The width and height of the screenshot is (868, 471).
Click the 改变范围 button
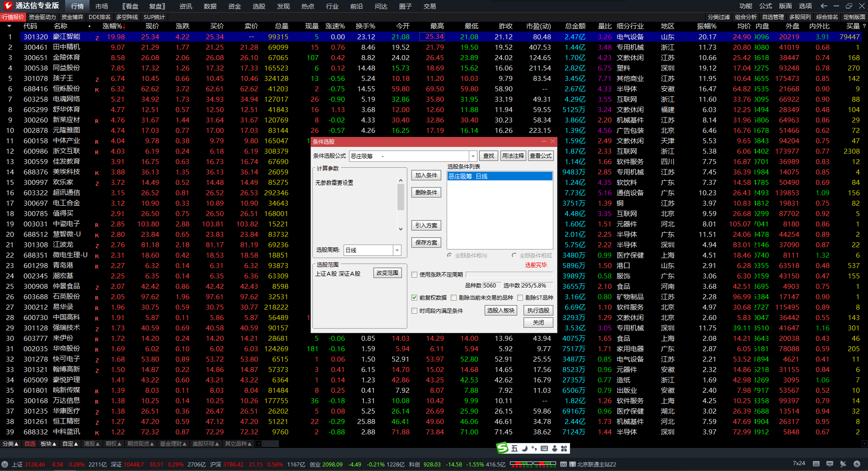pyautogui.click(x=387, y=273)
